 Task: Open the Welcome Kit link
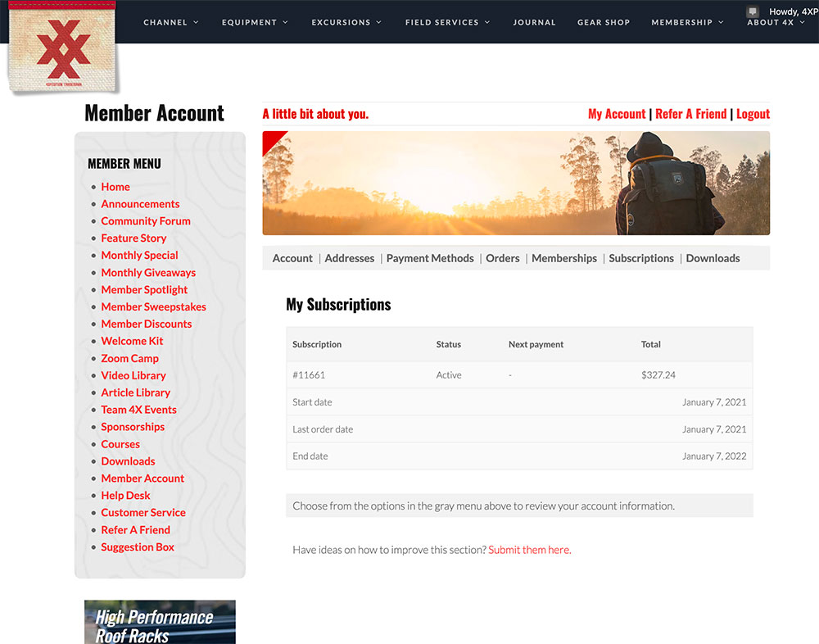pyautogui.click(x=132, y=341)
